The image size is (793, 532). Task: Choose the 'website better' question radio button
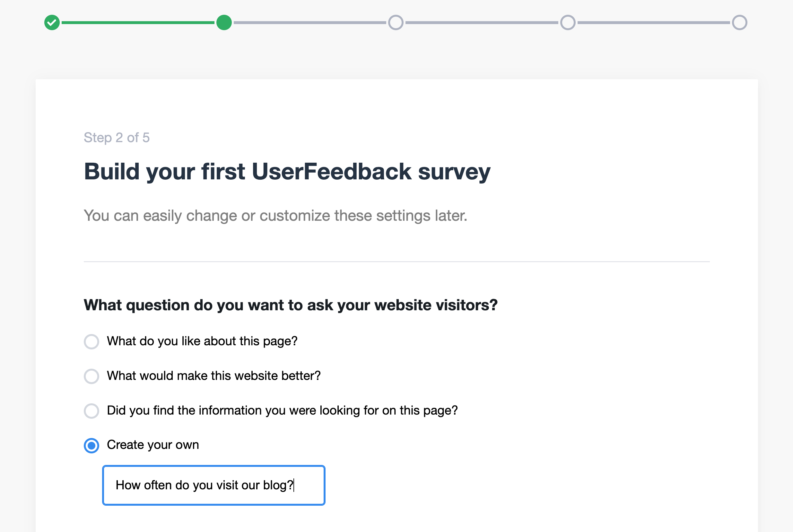coord(91,376)
